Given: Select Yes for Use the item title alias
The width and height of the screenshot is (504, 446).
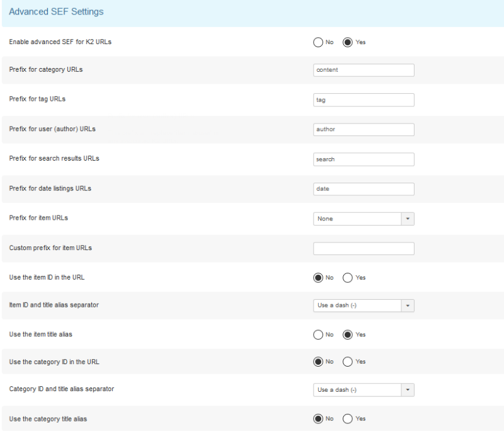Looking at the screenshot, I should click(348, 335).
